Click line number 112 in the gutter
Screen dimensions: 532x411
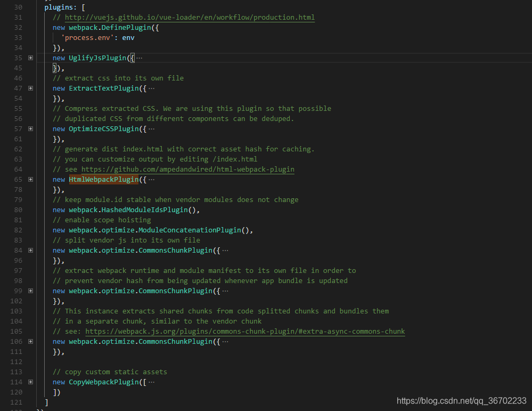point(16,362)
